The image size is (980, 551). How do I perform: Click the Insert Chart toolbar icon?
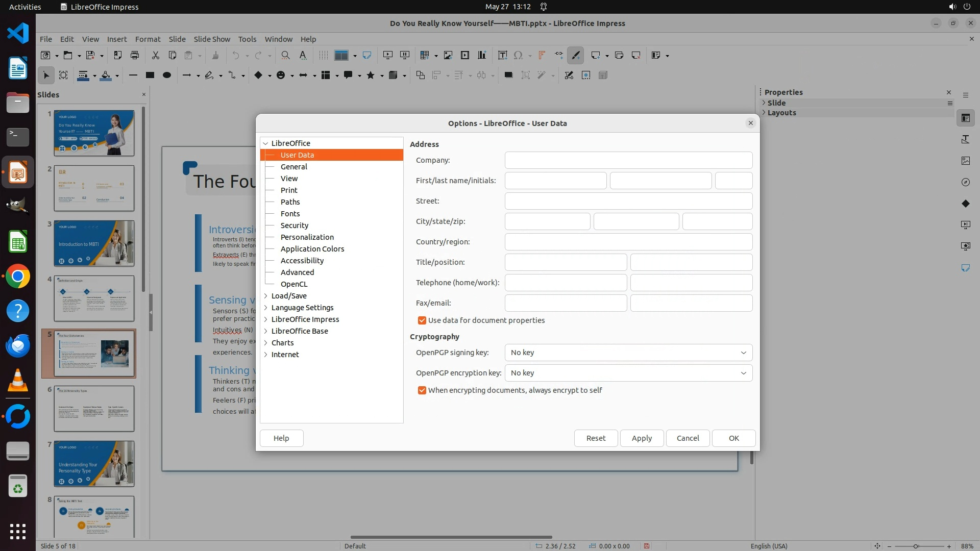pos(482,55)
